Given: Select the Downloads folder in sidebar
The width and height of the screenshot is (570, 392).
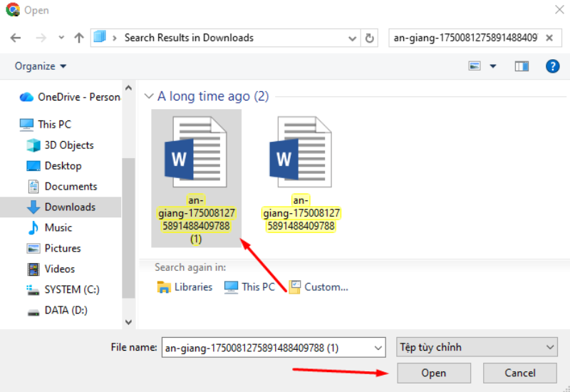Looking at the screenshot, I should pyautogui.click(x=61, y=207).
